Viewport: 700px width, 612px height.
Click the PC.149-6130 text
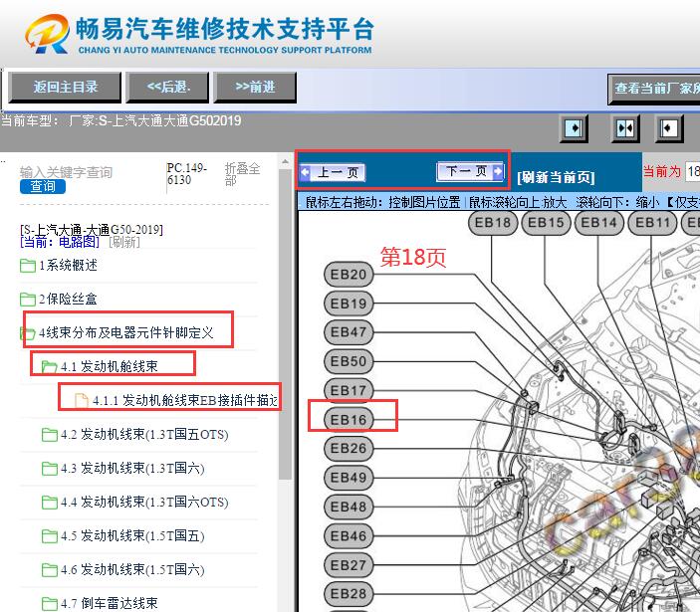(187, 174)
